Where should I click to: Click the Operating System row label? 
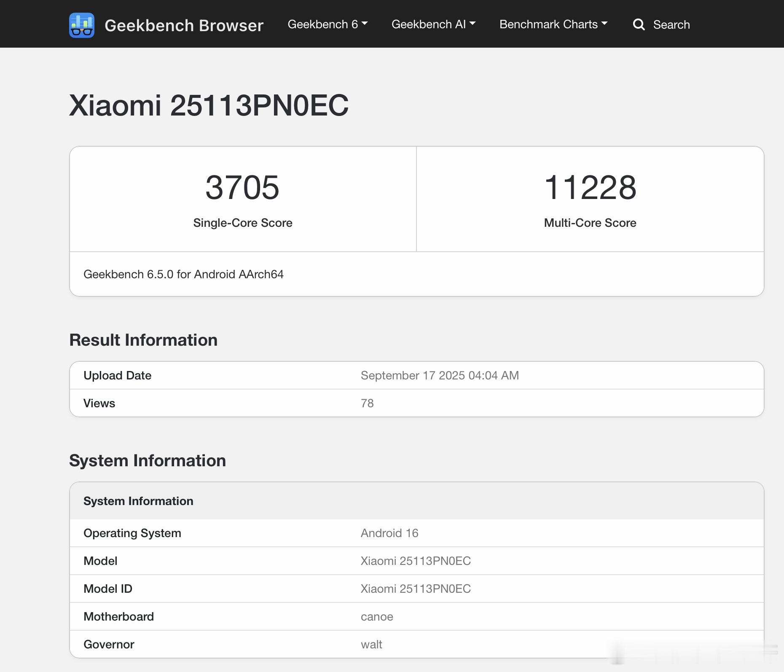pos(132,533)
